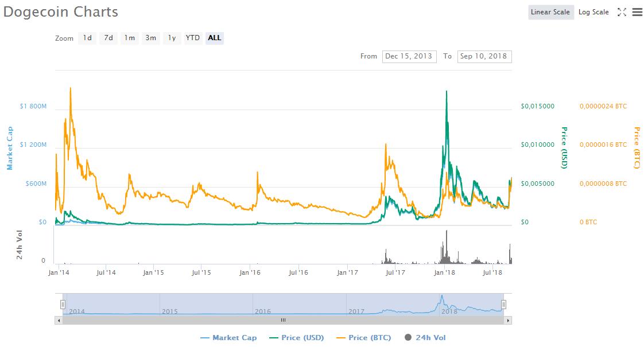
Task: Toggle Price (BTC) legend entry
Action: (364, 338)
